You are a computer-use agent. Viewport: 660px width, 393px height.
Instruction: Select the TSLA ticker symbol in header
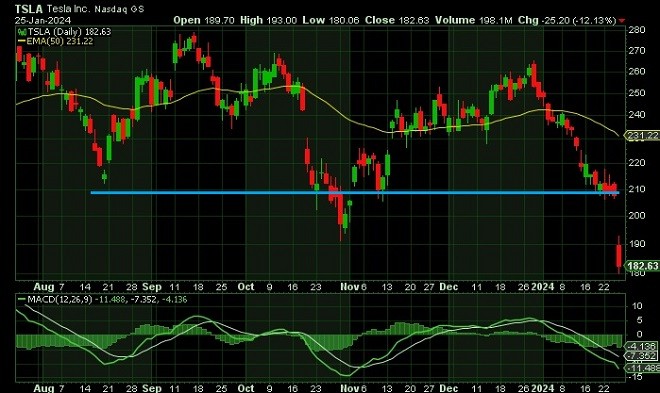29,9
